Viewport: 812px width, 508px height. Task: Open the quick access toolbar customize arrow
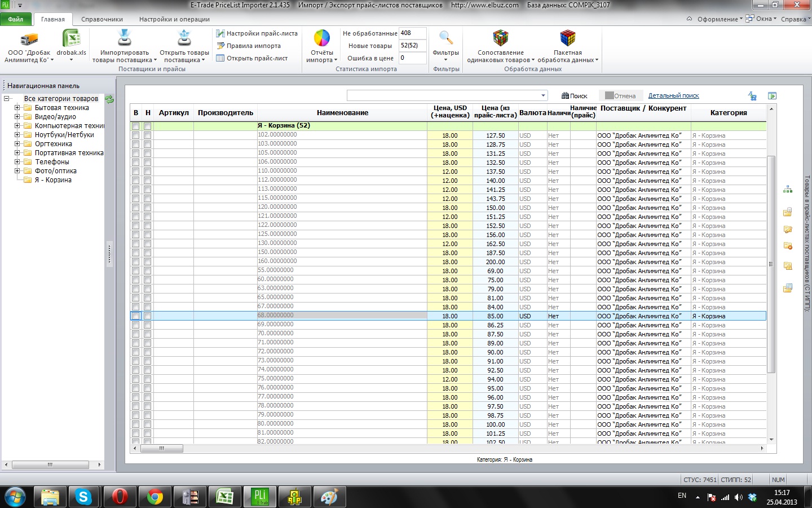point(20,5)
